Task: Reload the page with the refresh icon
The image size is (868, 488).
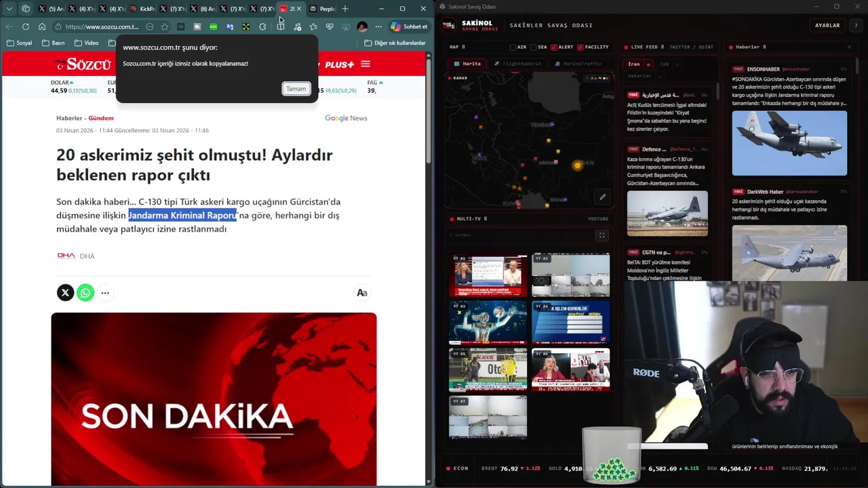Action: (x=26, y=27)
